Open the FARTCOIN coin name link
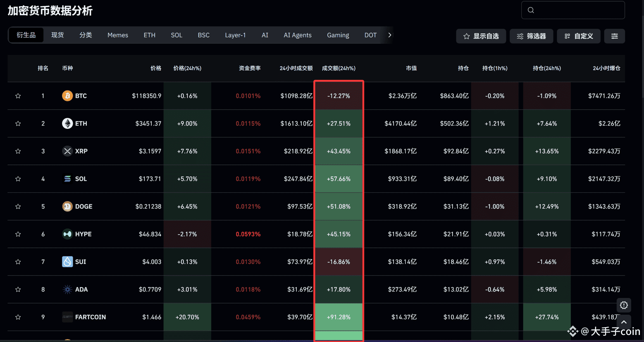 (91, 317)
